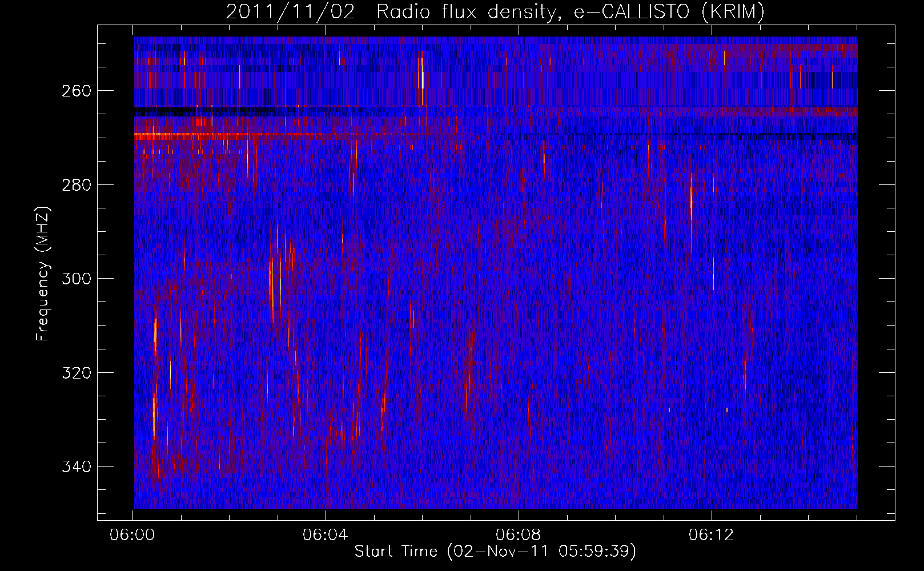Click the 06:08 time tick label
This screenshot has height=571, width=924.
[519, 535]
